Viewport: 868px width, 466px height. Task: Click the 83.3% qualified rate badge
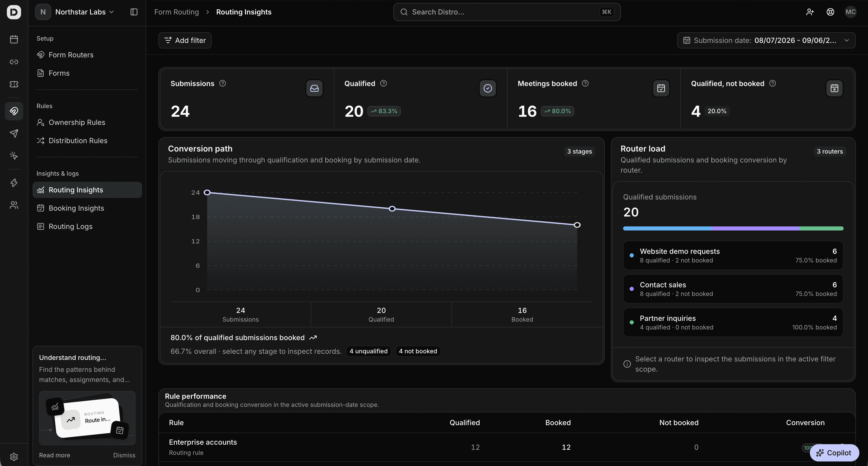point(384,111)
